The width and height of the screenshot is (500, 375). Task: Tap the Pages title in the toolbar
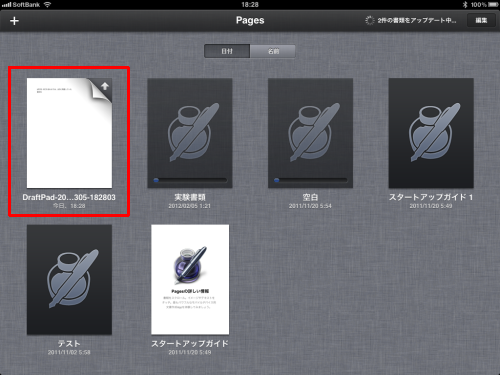tap(250, 20)
